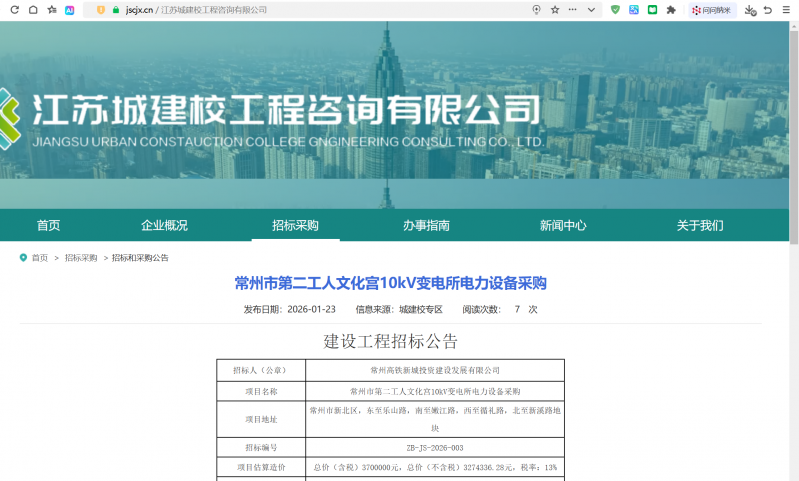Open the favorites list star icon
The height and width of the screenshot is (481, 799).
(51, 9)
